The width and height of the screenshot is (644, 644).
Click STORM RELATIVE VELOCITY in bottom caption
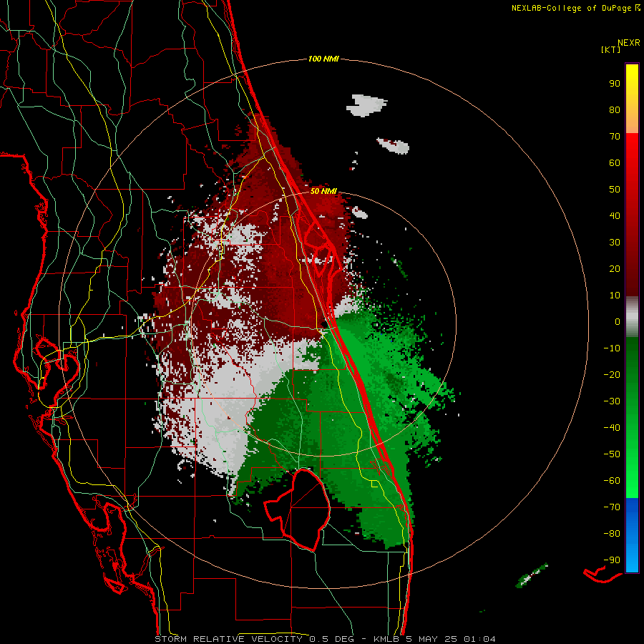[x=229, y=639]
